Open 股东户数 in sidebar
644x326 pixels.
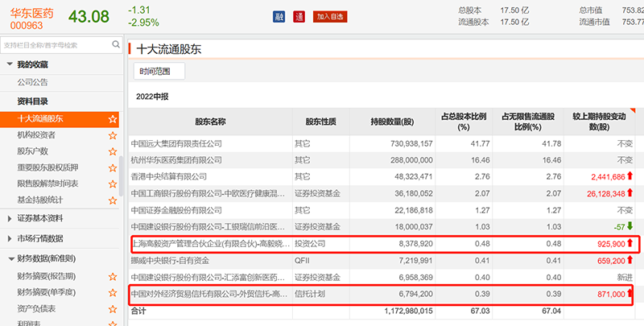(x=32, y=151)
